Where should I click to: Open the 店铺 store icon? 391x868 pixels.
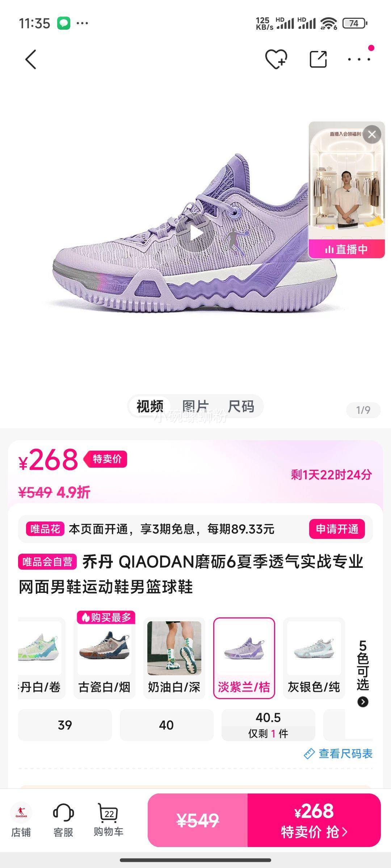click(21, 820)
